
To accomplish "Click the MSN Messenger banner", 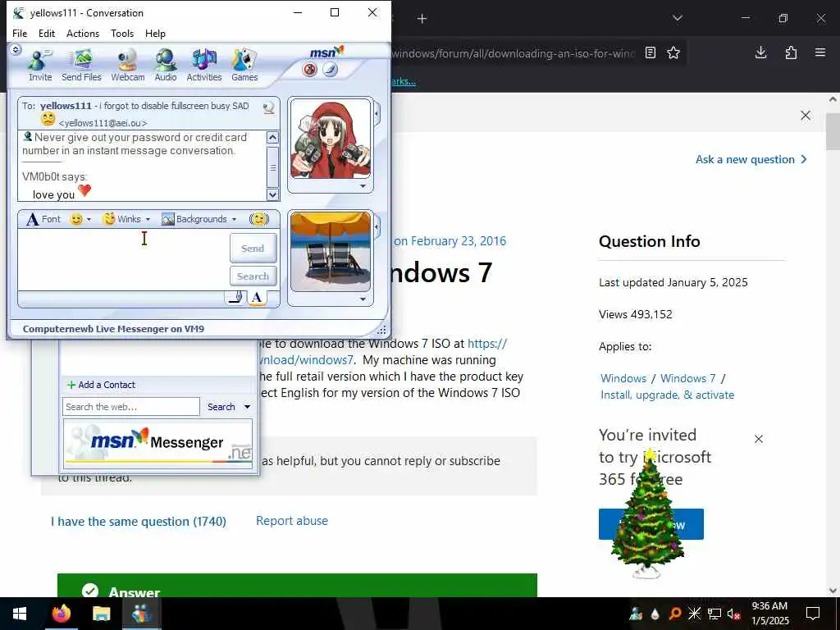I will [x=158, y=444].
